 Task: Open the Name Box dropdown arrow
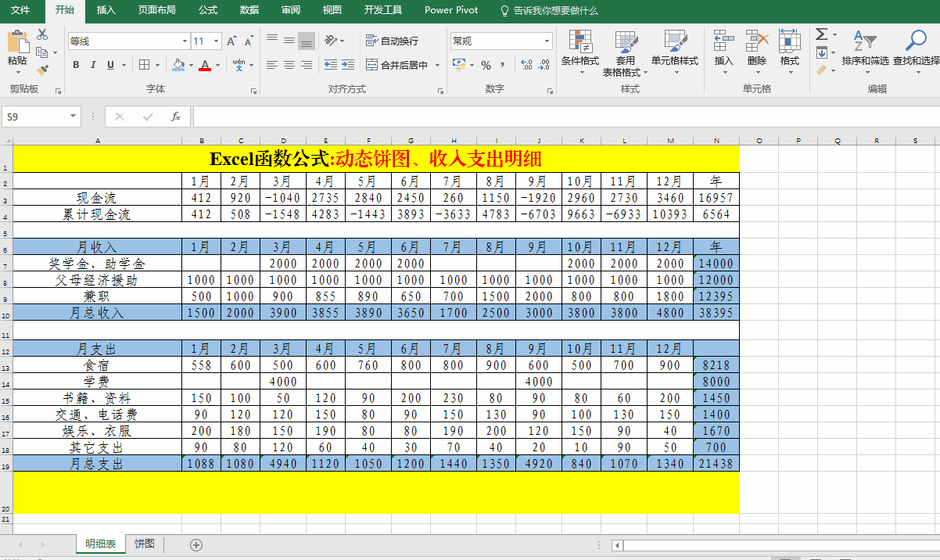(74, 117)
